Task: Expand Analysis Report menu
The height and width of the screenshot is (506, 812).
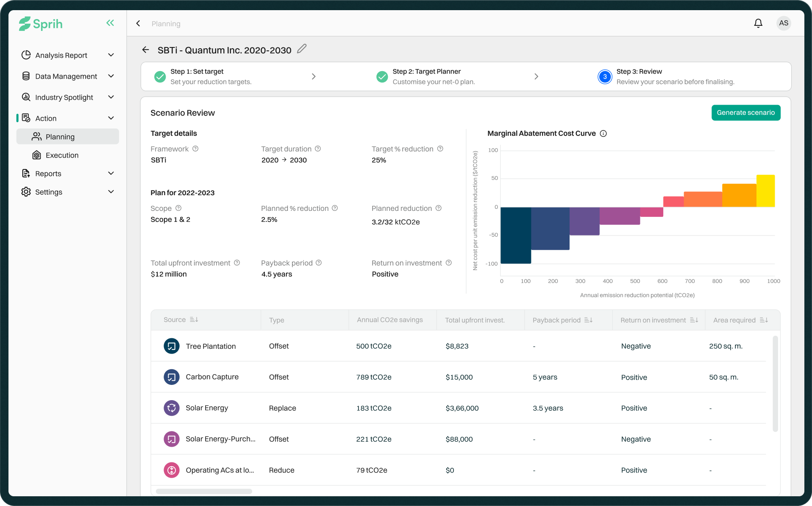Action: 111,55
